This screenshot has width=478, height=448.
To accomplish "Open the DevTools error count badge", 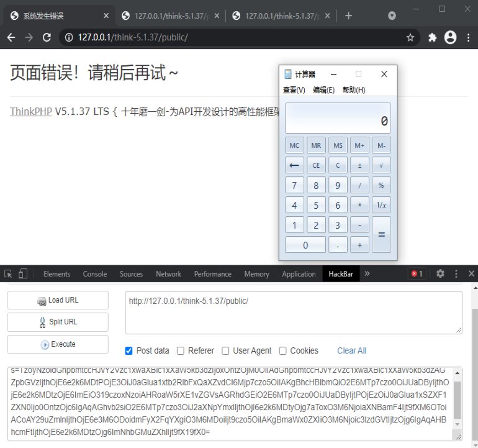I will (417, 274).
